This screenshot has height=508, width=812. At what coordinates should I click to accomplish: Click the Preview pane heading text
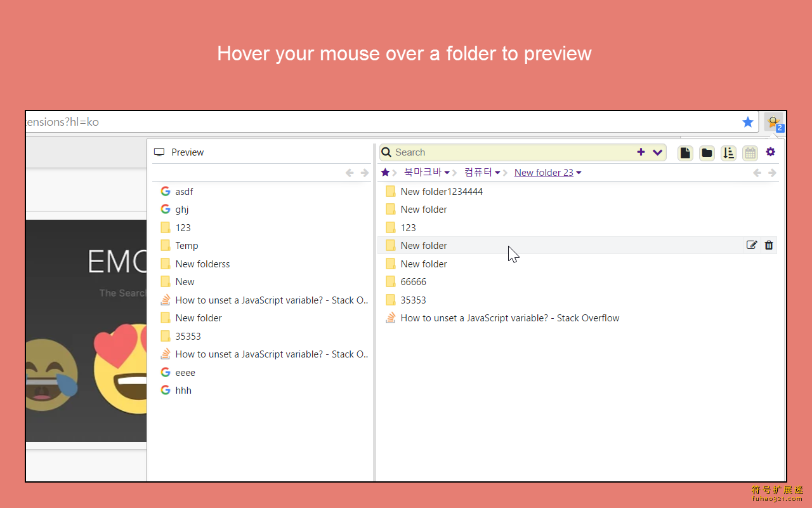[x=188, y=152]
